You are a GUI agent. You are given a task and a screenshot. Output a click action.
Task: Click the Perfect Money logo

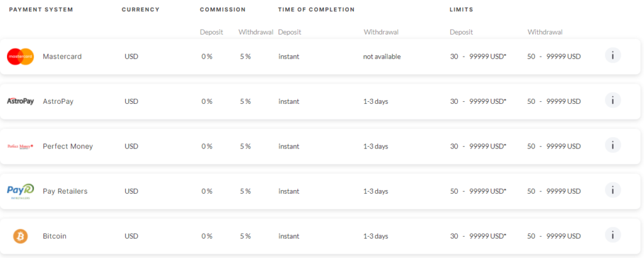pyautogui.click(x=21, y=146)
